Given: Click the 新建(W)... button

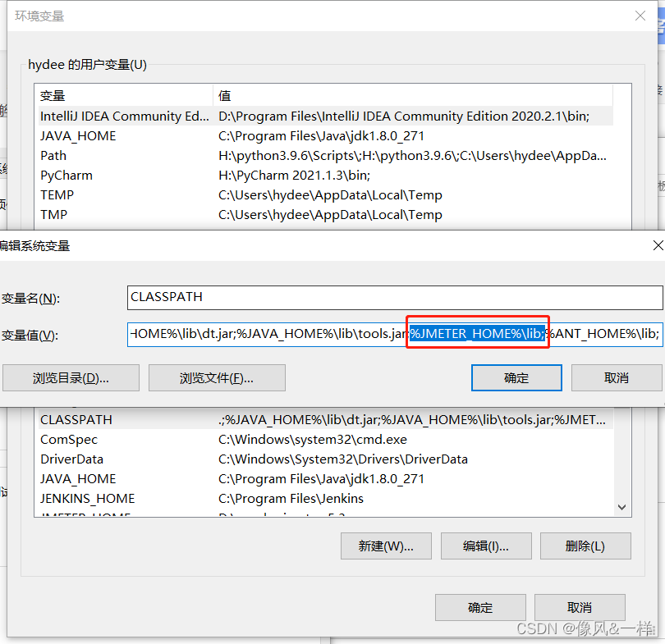Looking at the screenshot, I should 386,546.
